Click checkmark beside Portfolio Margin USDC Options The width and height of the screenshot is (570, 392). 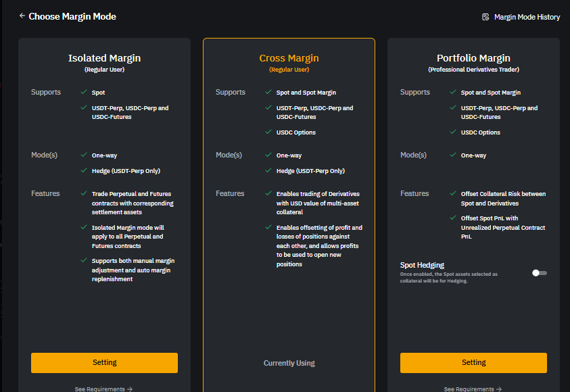pyautogui.click(x=453, y=132)
